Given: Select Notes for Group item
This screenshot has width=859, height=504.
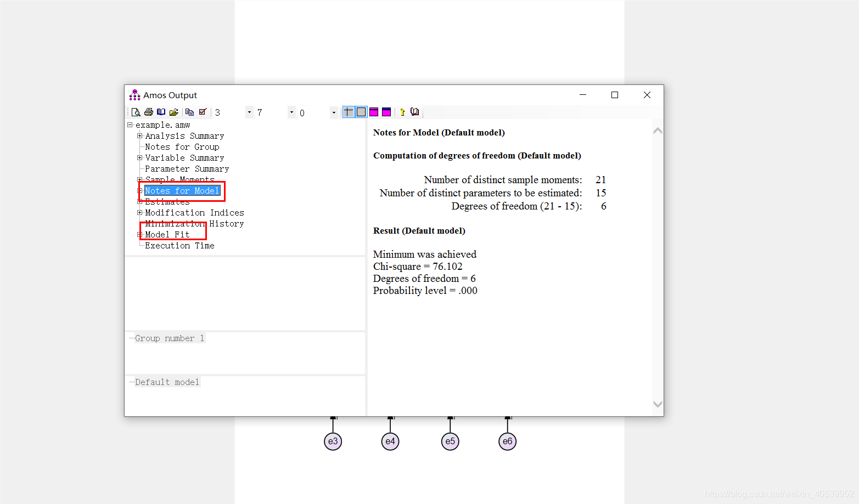Looking at the screenshot, I should coord(182,147).
